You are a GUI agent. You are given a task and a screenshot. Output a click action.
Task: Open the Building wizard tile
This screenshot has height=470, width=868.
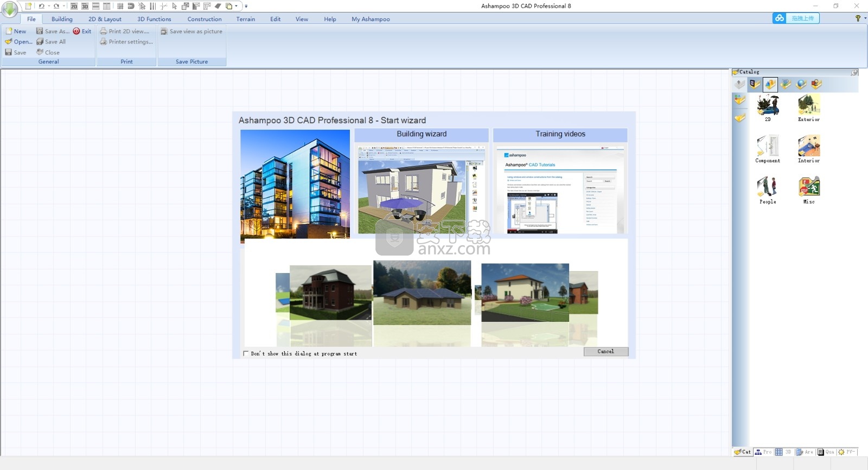click(x=422, y=181)
